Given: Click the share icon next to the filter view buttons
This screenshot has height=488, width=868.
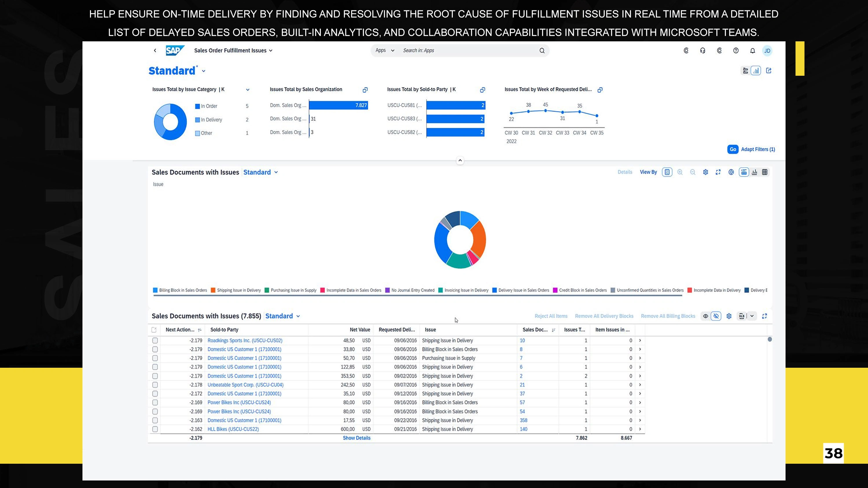Looking at the screenshot, I should coord(768,71).
